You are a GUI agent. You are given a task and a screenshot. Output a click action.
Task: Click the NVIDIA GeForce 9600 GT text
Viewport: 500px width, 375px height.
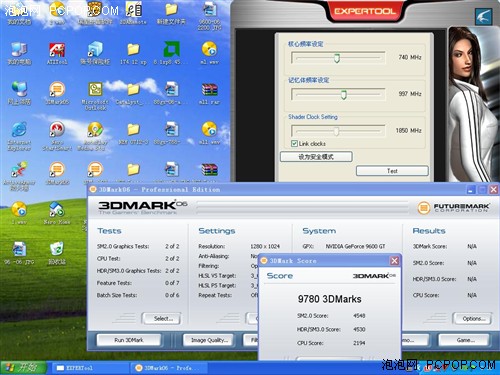click(x=355, y=246)
